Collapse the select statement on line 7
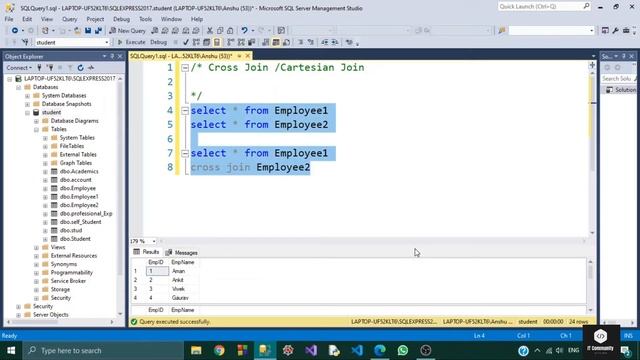The height and width of the screenshot is (360, 640). point(185,153)
